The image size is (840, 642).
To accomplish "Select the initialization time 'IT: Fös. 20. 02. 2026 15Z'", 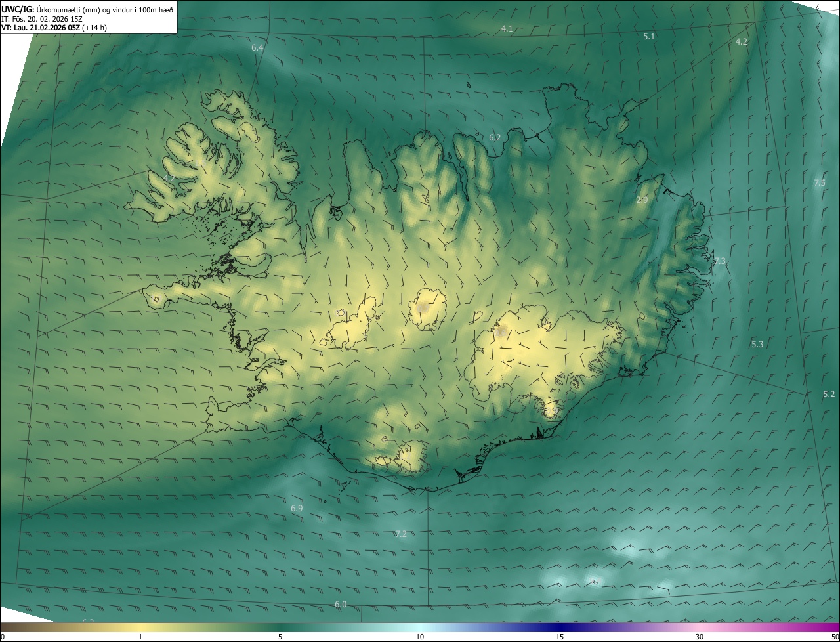I will [42, 19].
